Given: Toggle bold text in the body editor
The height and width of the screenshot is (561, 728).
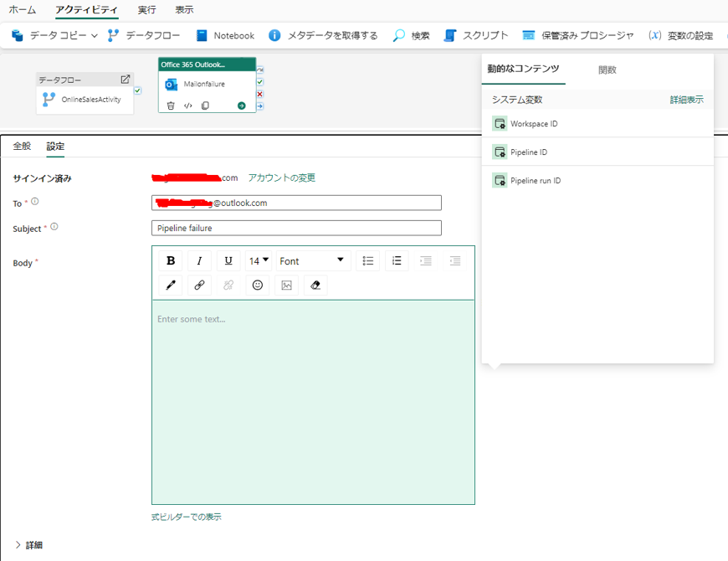Looking at the screenshot, I should click(171, 260).
